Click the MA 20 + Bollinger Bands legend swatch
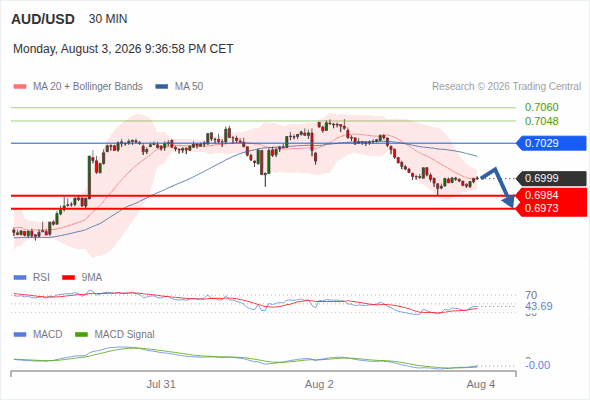This screenshot has height=400, width=590. 20,87
